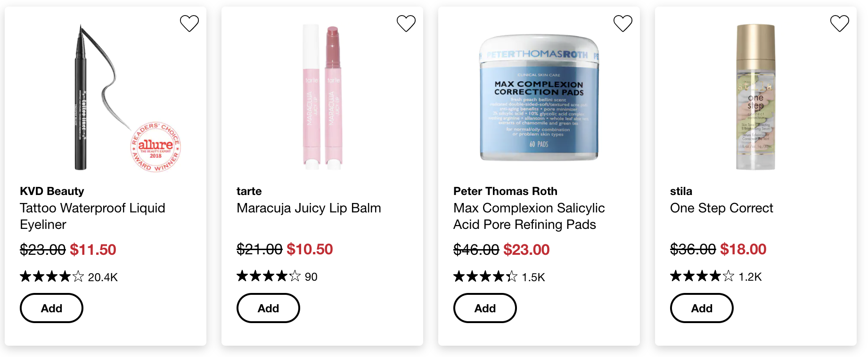Click the KVD Beauty brand name
This screenshot has height=357, width=868.
point(52,191)
